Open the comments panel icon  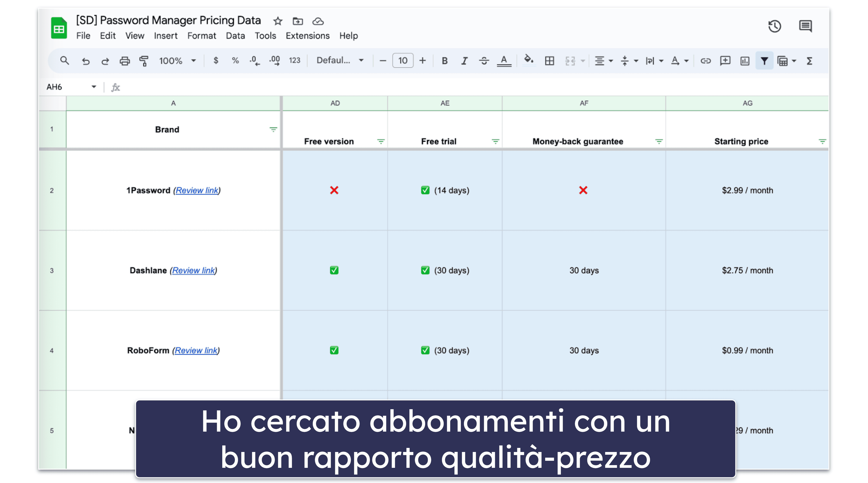pyautogui.click(x=805, y=26)
